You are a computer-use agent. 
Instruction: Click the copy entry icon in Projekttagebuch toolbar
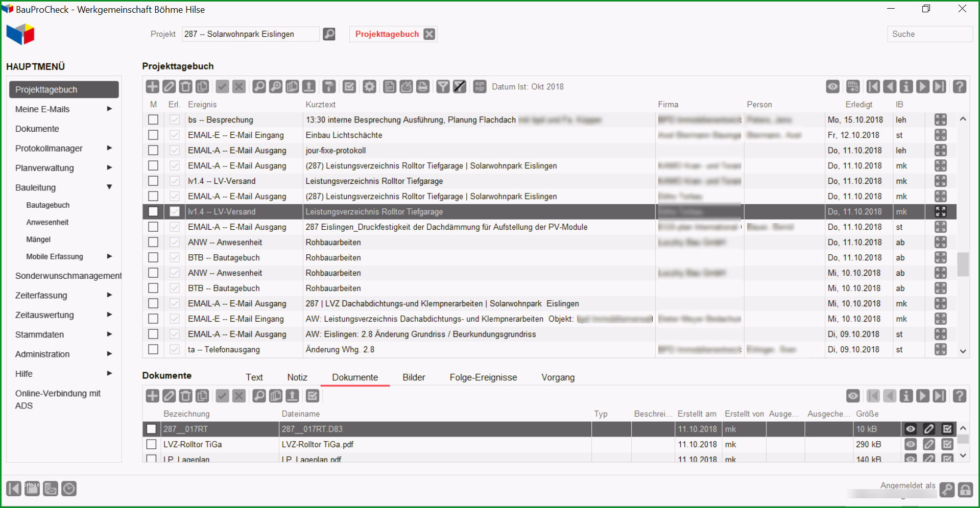(203, 86)
